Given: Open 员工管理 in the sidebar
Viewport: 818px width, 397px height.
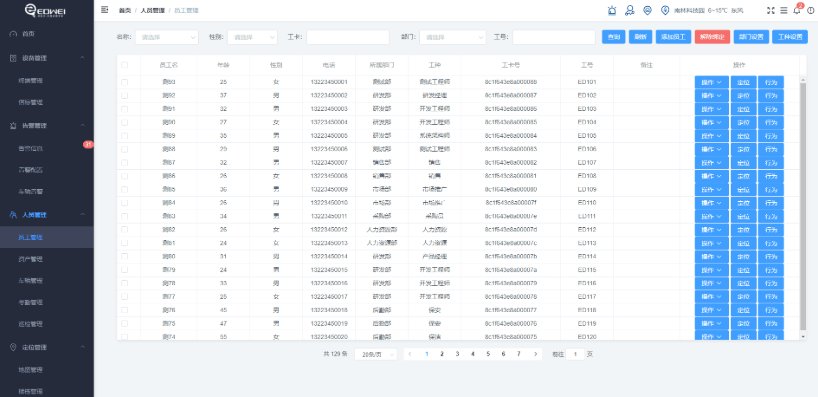Looking at the screenshot, I should click(x=47, y=237).
